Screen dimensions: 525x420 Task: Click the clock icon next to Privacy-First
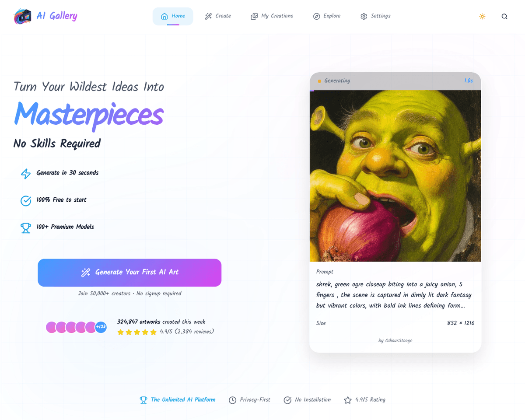233,400
